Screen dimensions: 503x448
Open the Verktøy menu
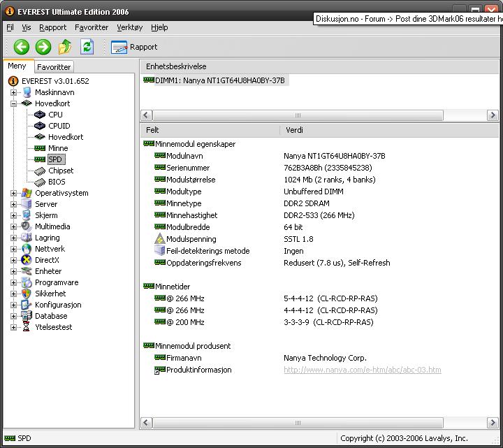(x=130, y=27)
